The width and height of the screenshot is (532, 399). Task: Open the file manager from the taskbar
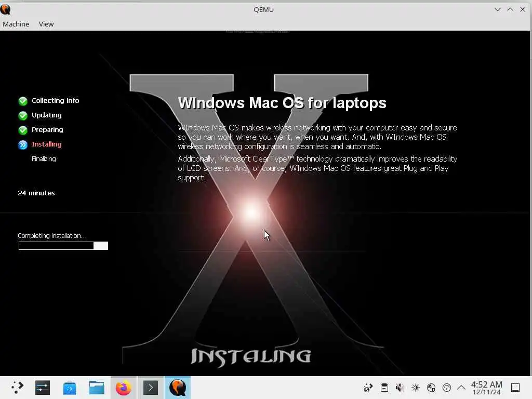point(97,388)
